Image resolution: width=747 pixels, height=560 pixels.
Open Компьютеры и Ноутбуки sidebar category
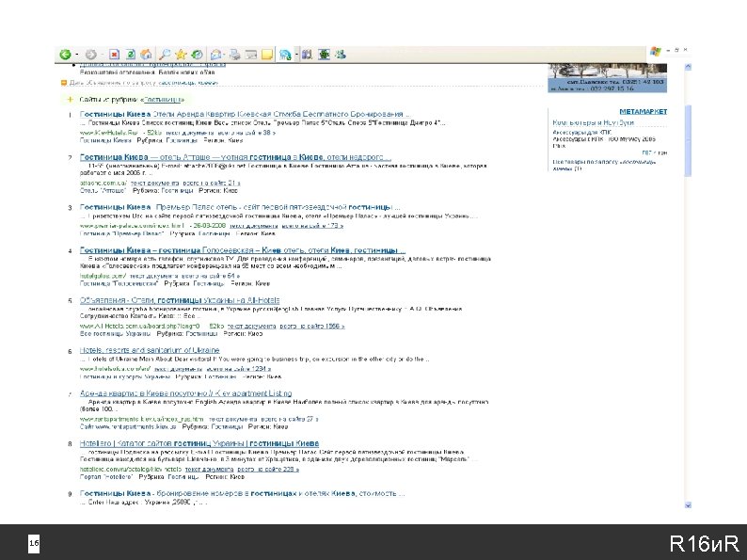[593, 122]
